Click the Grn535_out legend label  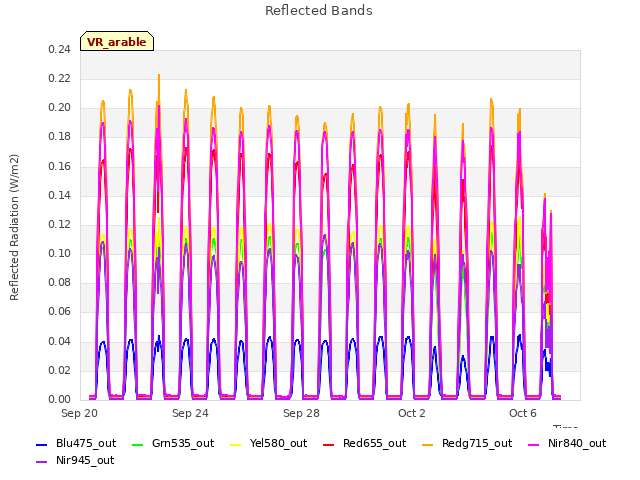coord(183,443)
